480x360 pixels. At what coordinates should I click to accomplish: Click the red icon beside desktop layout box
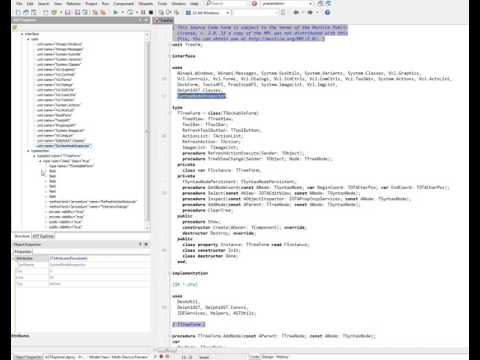pos(254,4)
